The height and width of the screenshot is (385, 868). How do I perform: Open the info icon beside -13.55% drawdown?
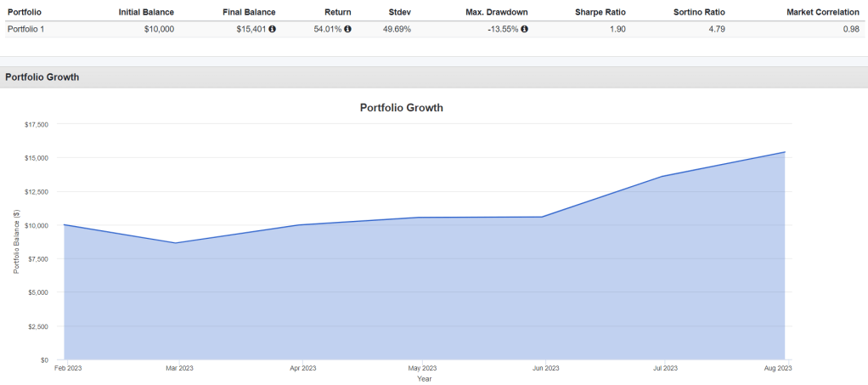tap(524, 29)
